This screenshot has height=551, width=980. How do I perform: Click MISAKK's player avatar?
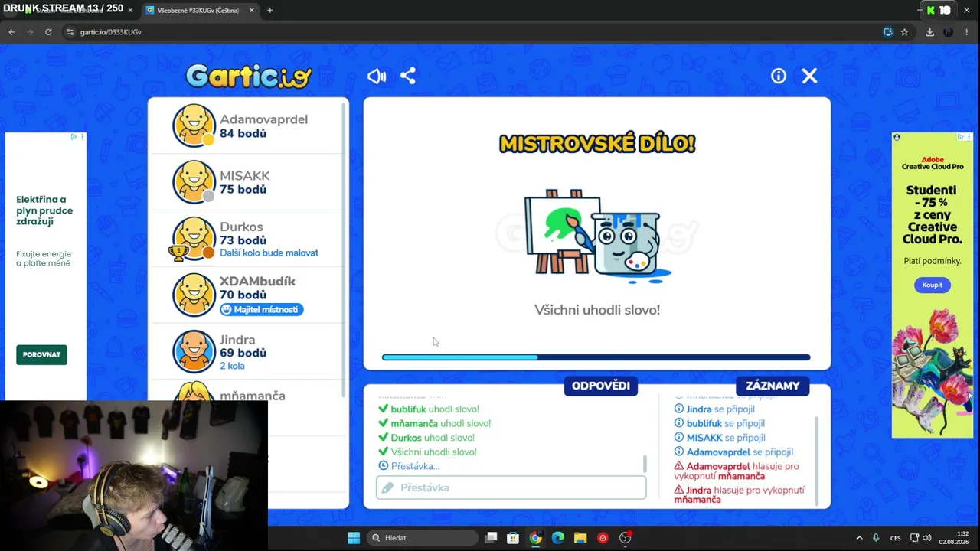tap(194, 182)
